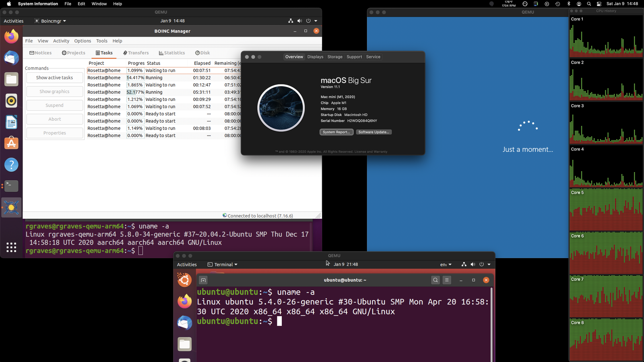Open LibreOffice Writer in the dock
This screenshot has width=644, height=362.
coord(11,122)
